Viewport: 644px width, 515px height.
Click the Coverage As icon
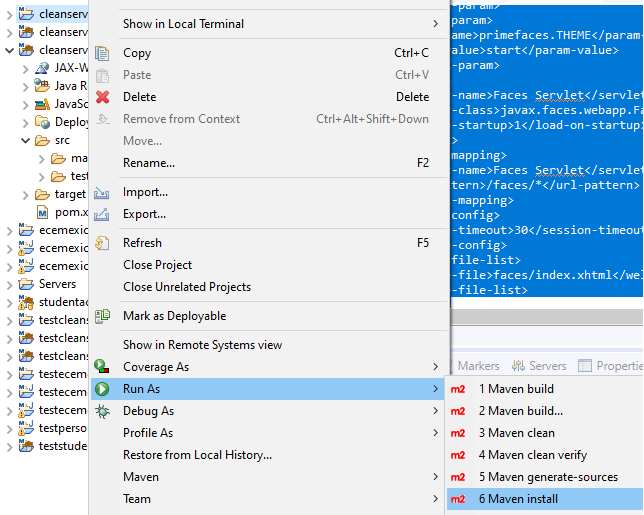[102, 367]
